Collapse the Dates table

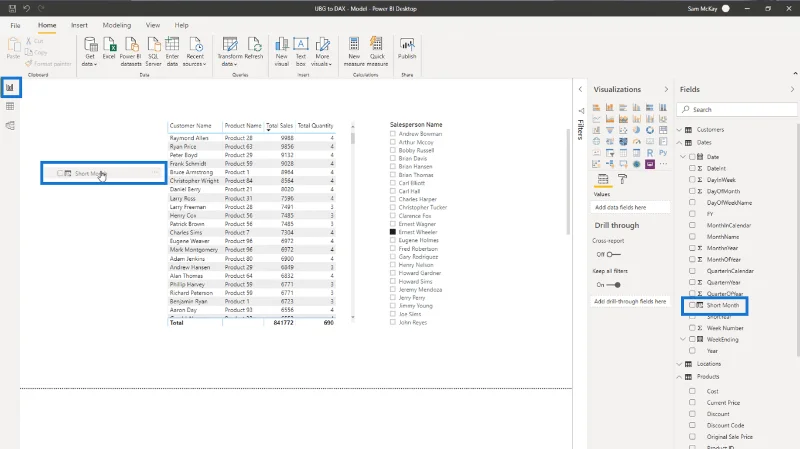(680, 142)
